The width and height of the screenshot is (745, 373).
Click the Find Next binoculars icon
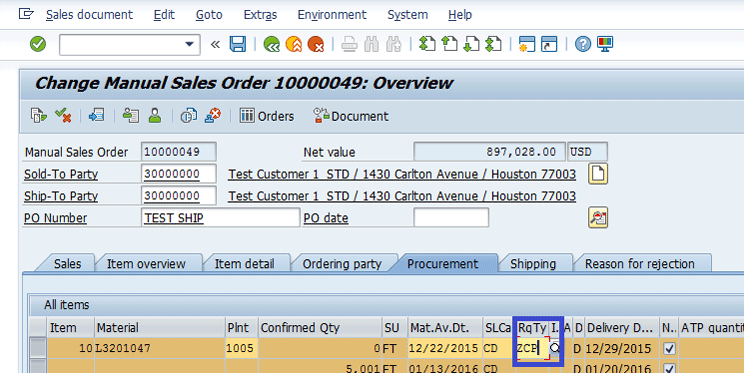[394, 44]
